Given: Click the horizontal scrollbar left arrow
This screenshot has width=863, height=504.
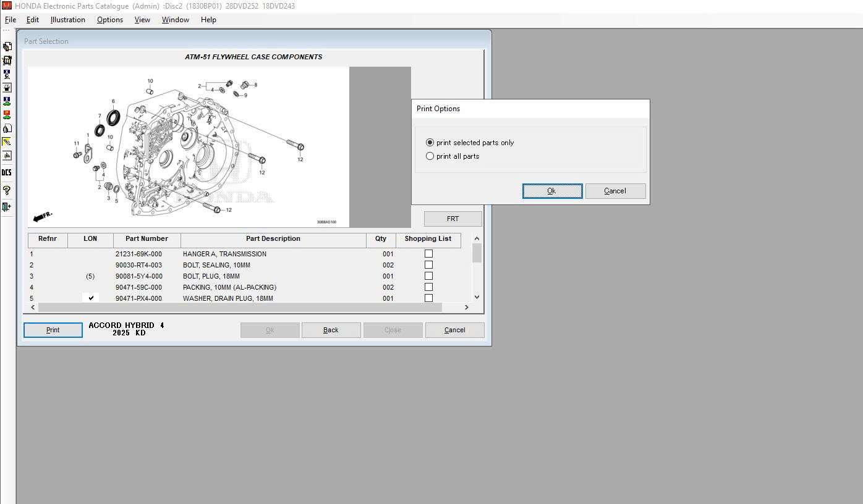Looking at the screenshot, I should point(33,307).
